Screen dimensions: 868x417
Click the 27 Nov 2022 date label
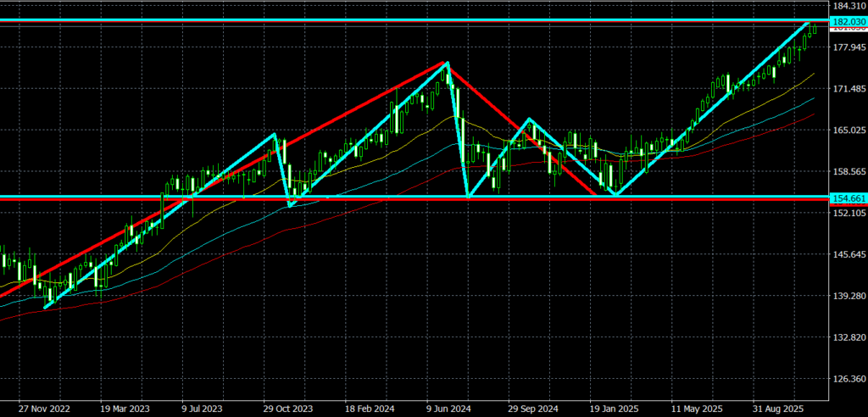pyautogui.click(x=43, y=407)
